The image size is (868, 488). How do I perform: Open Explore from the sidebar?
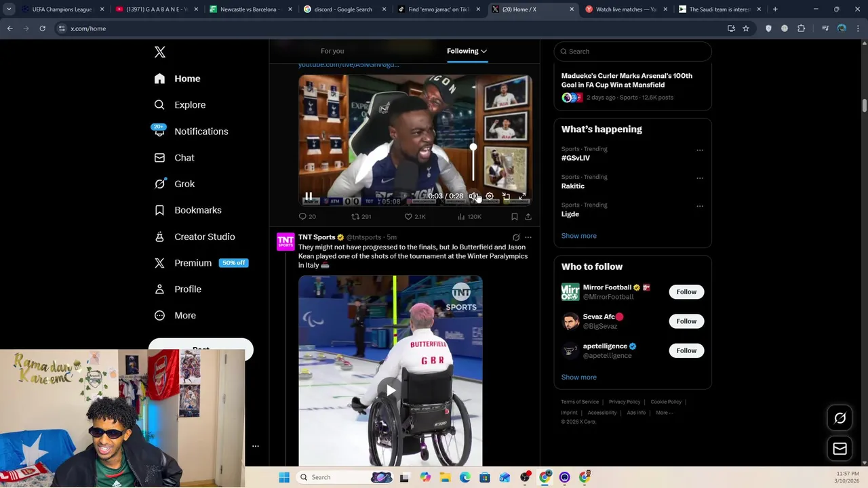pos(180,105)
